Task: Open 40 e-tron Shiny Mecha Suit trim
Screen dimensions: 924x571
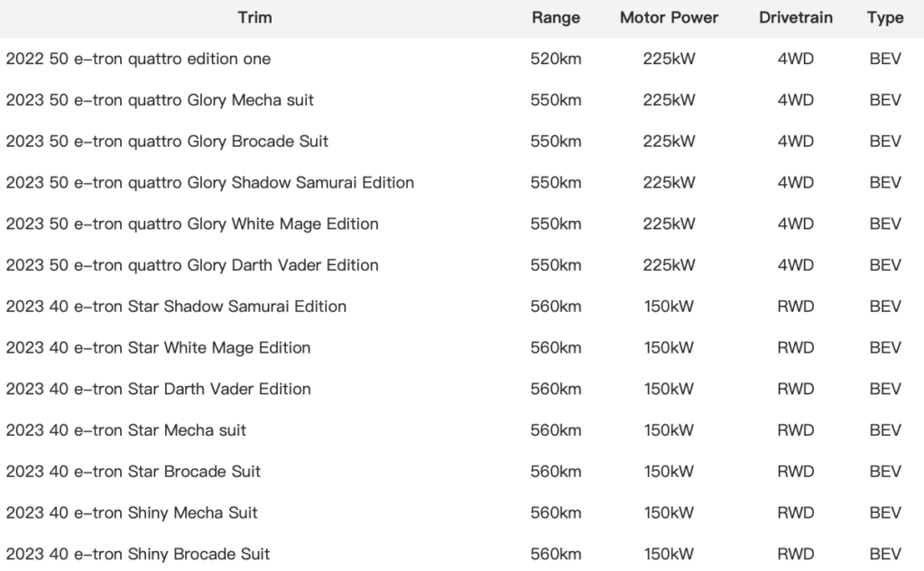Action: (x=132, y=512)
